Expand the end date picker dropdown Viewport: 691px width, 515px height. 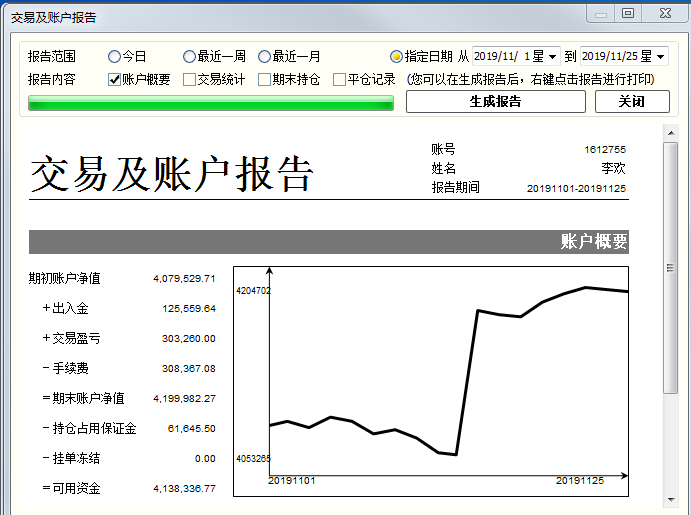coord(660,57)
